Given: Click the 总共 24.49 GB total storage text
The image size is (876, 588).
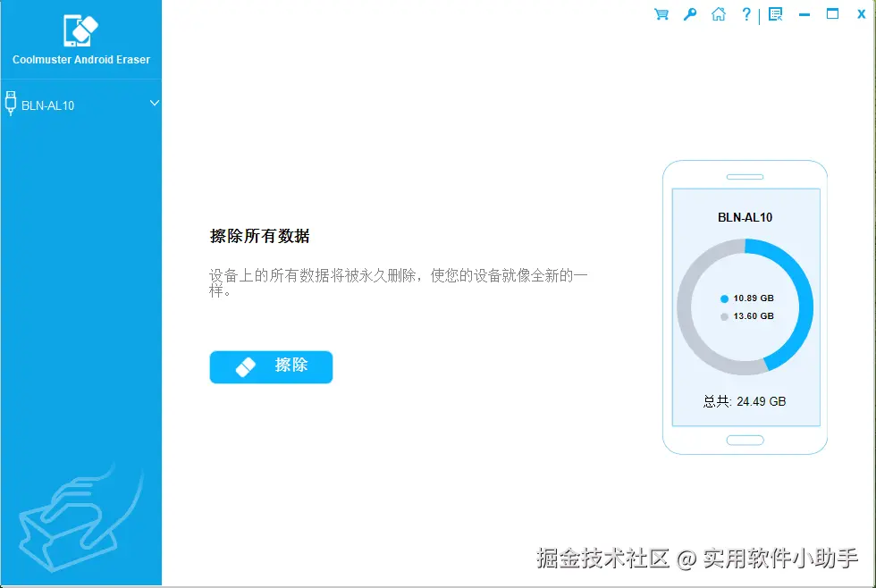Looking at the screenshot, I should tap(745, 401).
